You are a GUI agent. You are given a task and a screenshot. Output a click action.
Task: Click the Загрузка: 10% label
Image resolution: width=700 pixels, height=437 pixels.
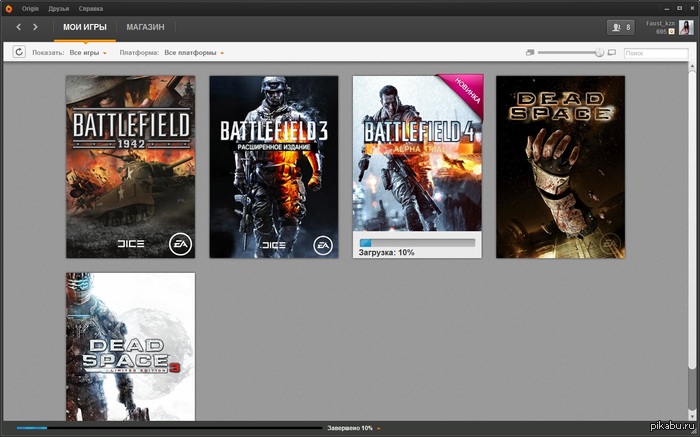coord(386,253)
